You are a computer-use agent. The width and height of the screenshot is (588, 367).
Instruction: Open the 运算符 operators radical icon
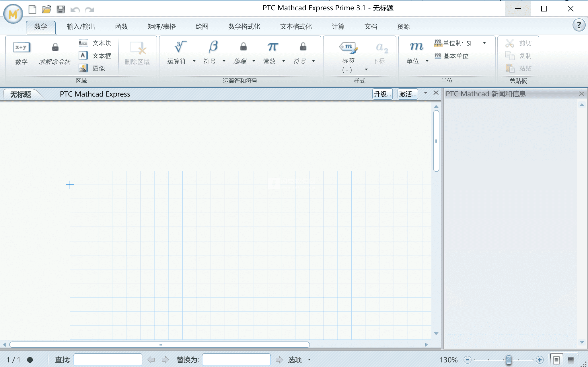coord(180,46)
